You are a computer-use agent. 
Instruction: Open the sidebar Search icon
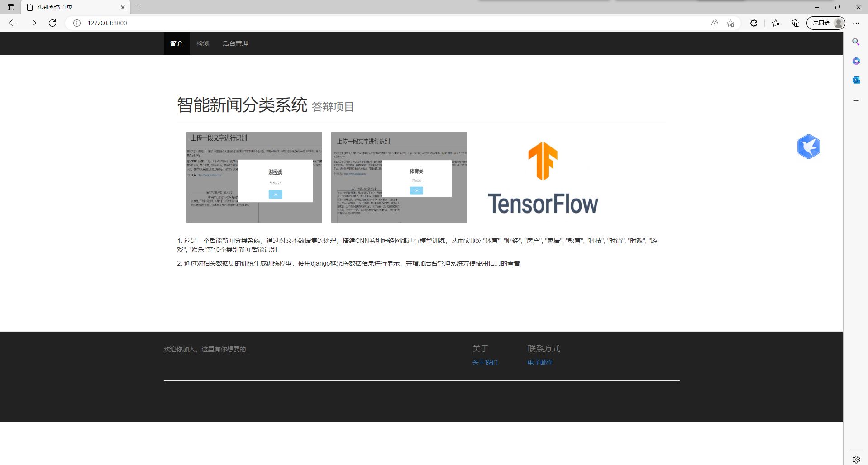(856, 42)
